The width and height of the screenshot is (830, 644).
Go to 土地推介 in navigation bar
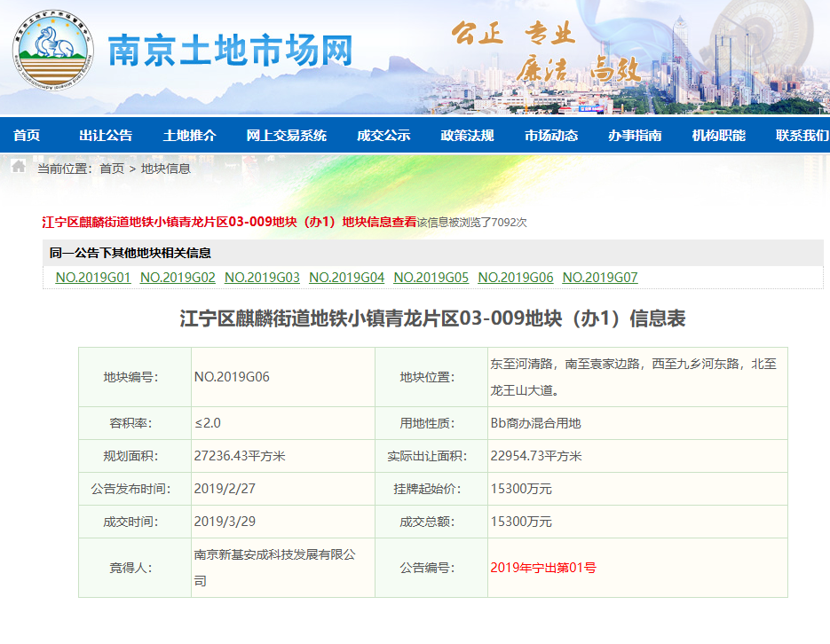(189, 136)
